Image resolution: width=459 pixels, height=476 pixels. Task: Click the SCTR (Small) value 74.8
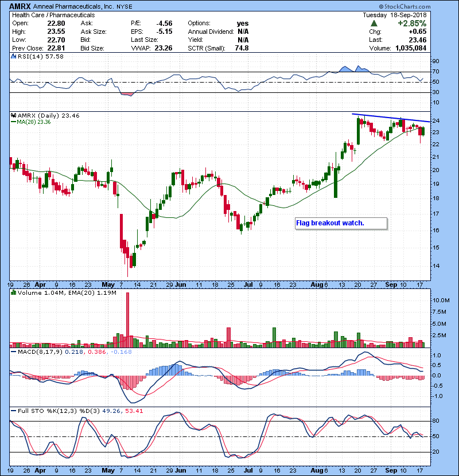242,48
